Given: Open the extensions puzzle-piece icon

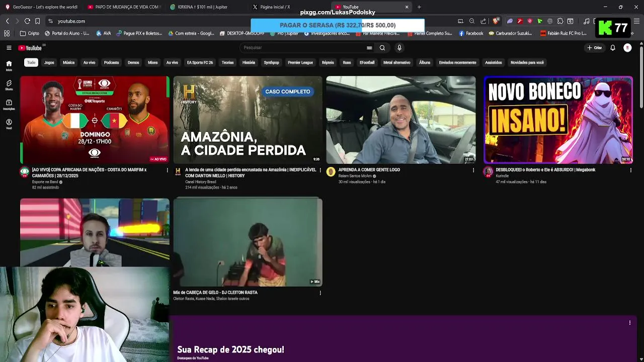Looking at the screenshot, I should pyautogui.click(x=560, y=21).
